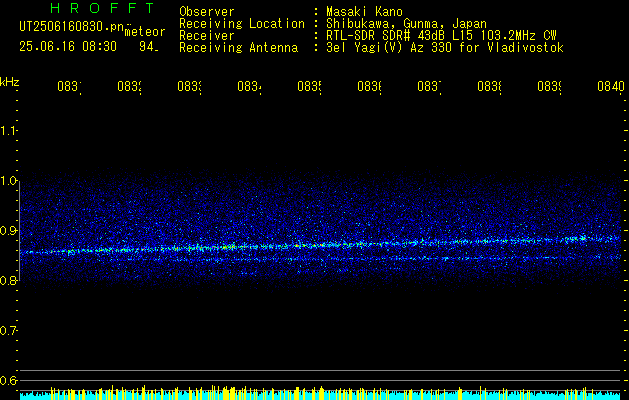
Task: Click the 0.7 kHz frequency axis label
Action: (x=8, y=331)
